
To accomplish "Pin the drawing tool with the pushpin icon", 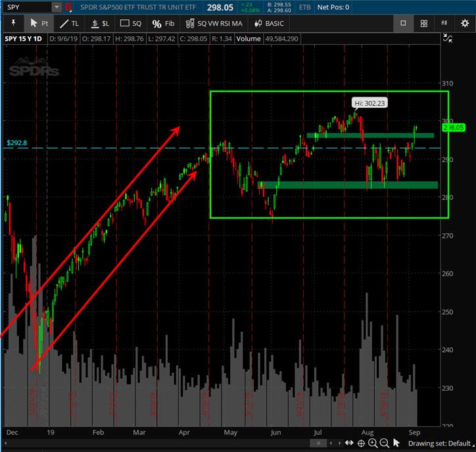I will [13, 23].
